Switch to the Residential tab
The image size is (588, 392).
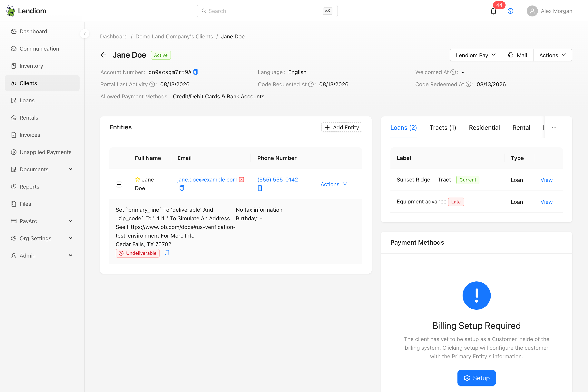(484, 128)
